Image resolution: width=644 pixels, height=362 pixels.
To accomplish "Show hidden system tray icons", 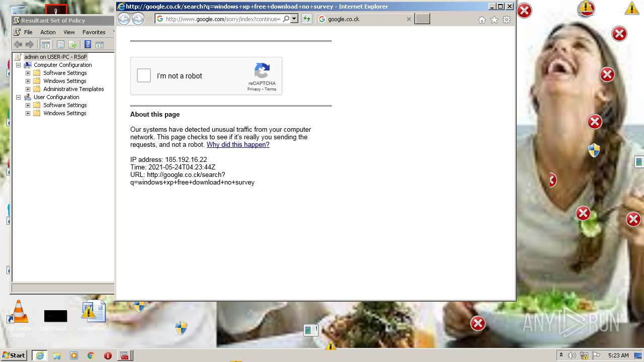I will (561, 355).
